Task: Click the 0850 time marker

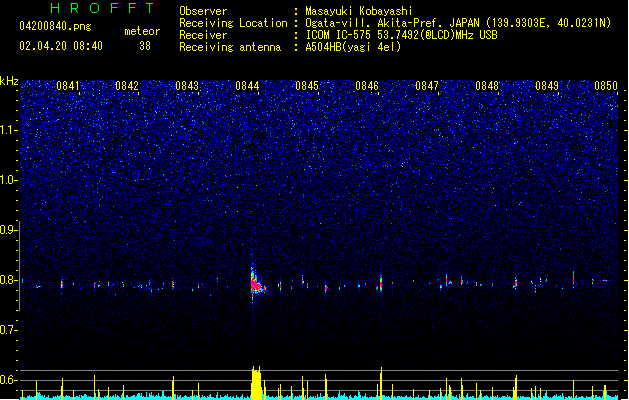Action: tap(606, 86)
